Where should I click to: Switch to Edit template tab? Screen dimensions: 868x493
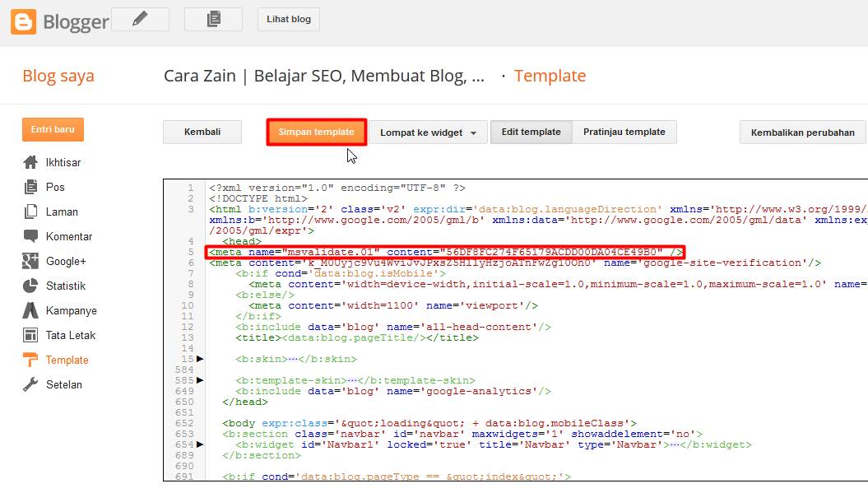pyautogui.click(x=531, y=132)
